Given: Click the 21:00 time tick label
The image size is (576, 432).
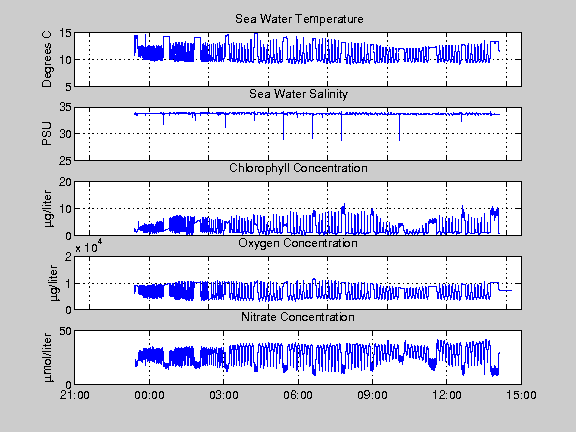Looking at the screenshot, I should pos(75,395).
